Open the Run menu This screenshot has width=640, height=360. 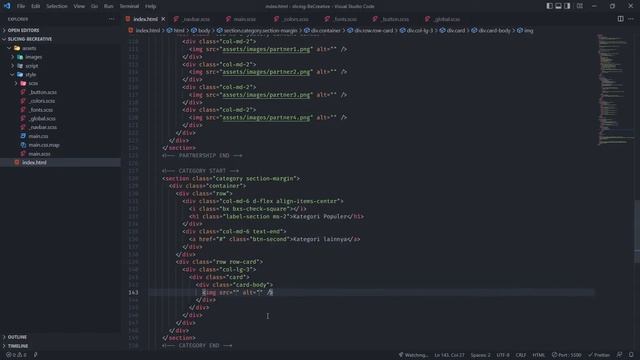click(109, 6)
